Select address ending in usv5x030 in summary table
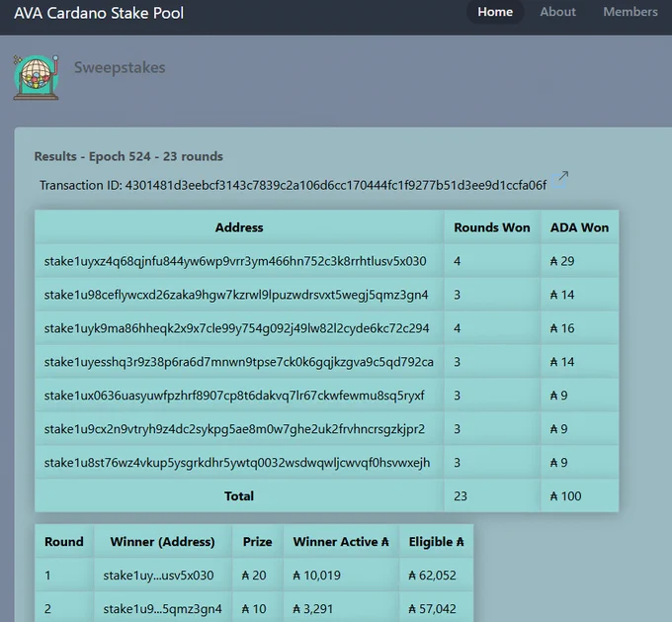The width and height of the screenshot is (672, 622). pyautogui.click(x=235, y=261)
